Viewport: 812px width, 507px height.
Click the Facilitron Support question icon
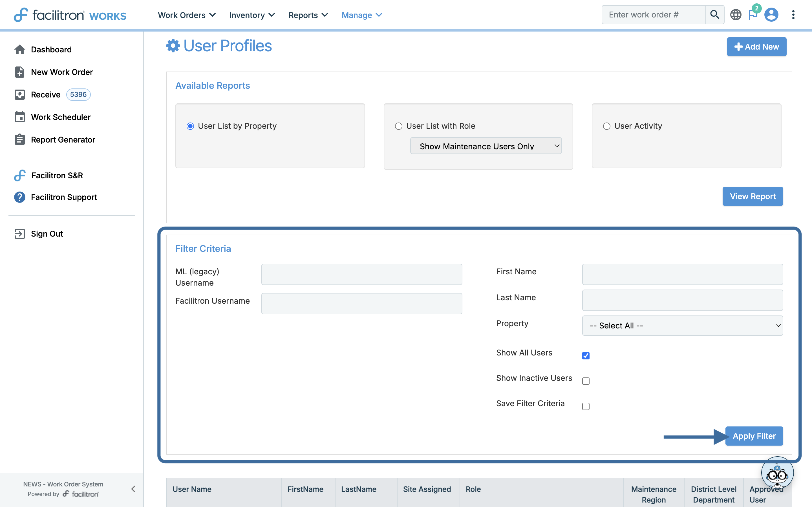pyautogui.click(x=19, y=197)
